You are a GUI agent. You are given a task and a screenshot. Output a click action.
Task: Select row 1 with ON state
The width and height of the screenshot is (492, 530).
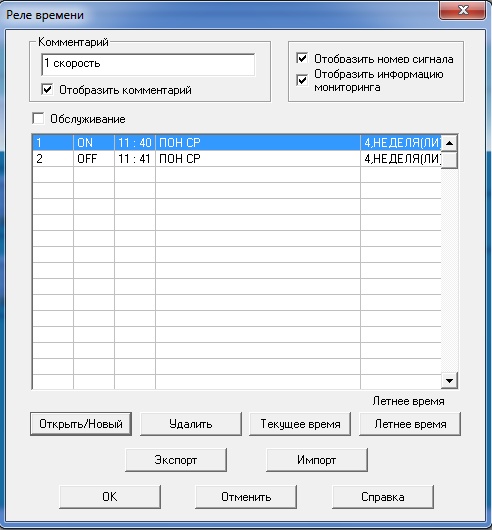tap(237, 143)
